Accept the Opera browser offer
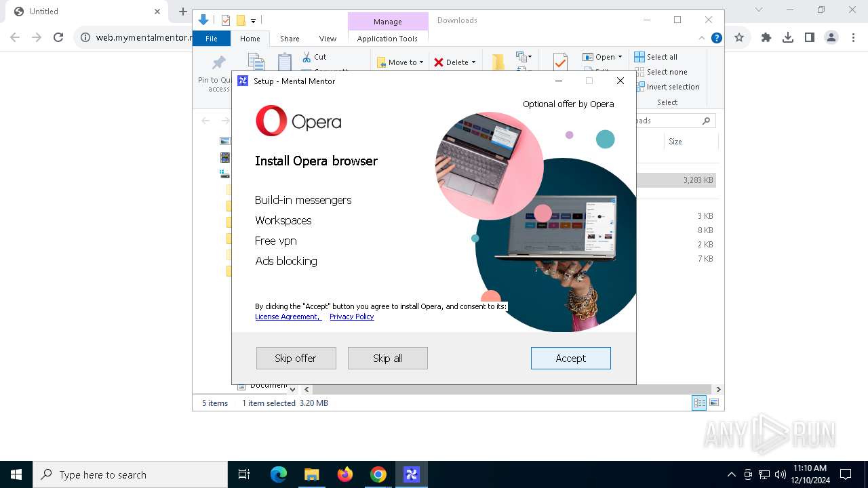The height and width of the screenshot is (488, 868). [570, 358]
